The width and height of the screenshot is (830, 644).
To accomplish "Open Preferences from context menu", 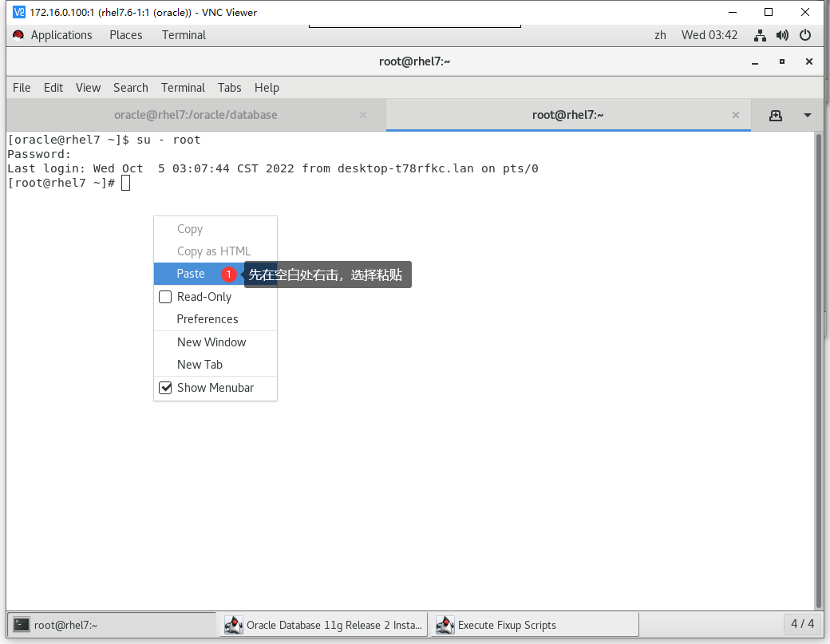I will pos(215,319).
